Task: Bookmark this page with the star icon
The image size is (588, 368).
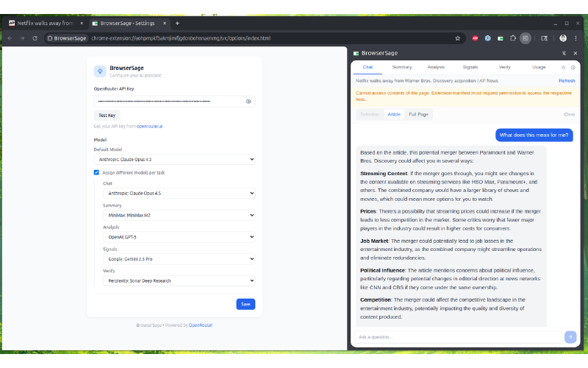Action: (457, 38)
